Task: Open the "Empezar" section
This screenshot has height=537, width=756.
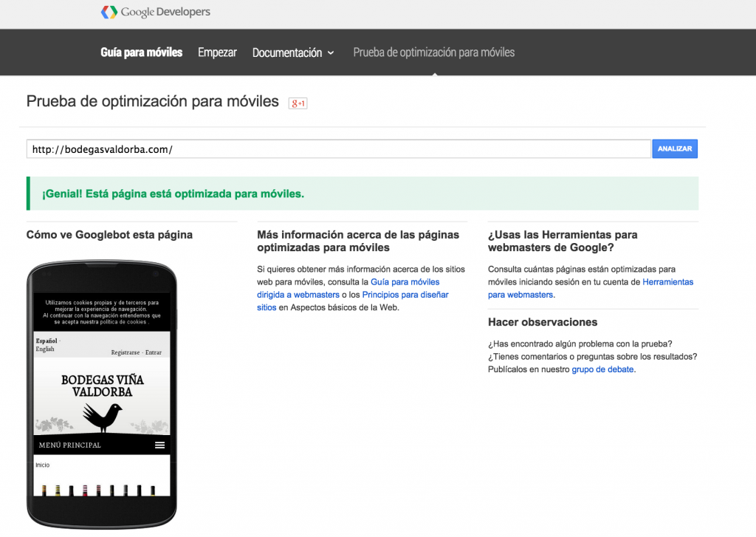Action: (217, 52)
